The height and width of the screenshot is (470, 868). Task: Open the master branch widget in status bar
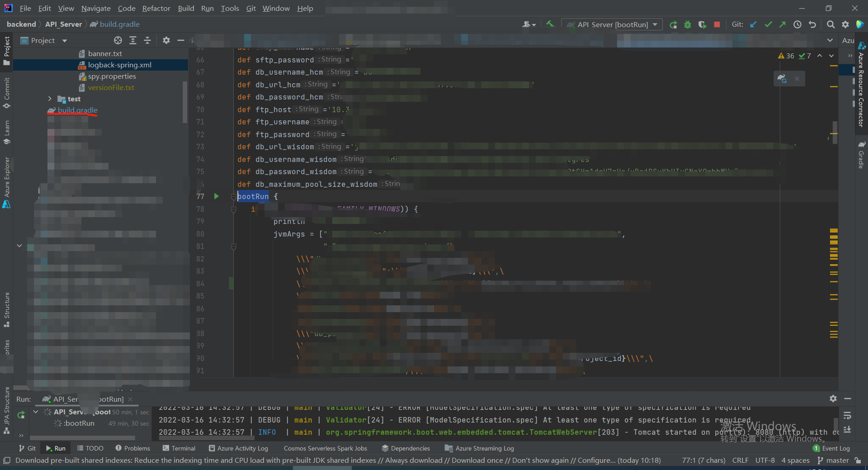(x=833, y=460)
